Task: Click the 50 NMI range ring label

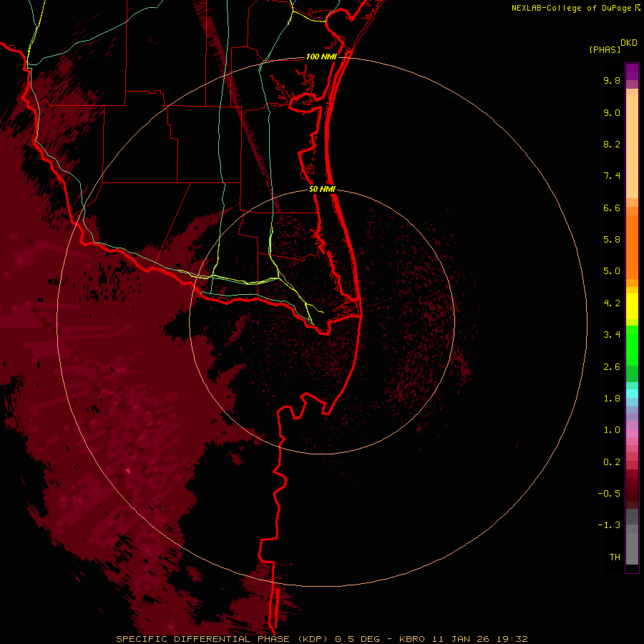Action: (323, 189)
